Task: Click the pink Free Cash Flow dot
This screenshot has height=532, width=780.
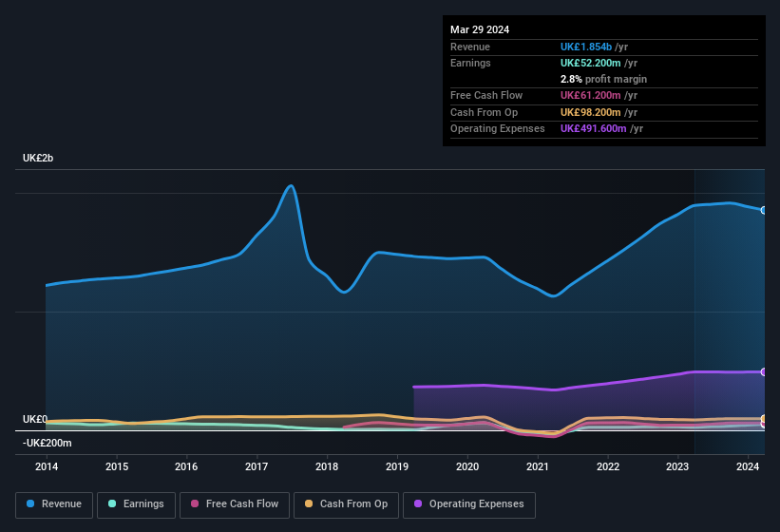Action: [196, 504]
